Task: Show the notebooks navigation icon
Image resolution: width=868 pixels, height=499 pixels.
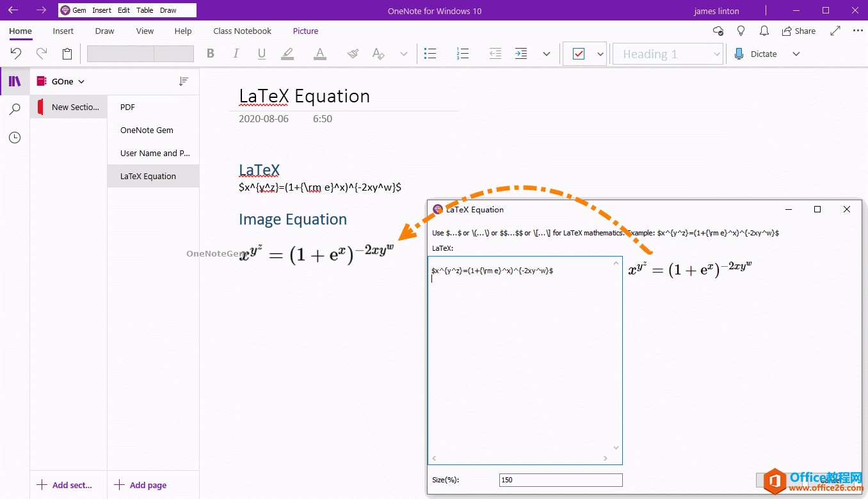Action: [x=15, y=81]
